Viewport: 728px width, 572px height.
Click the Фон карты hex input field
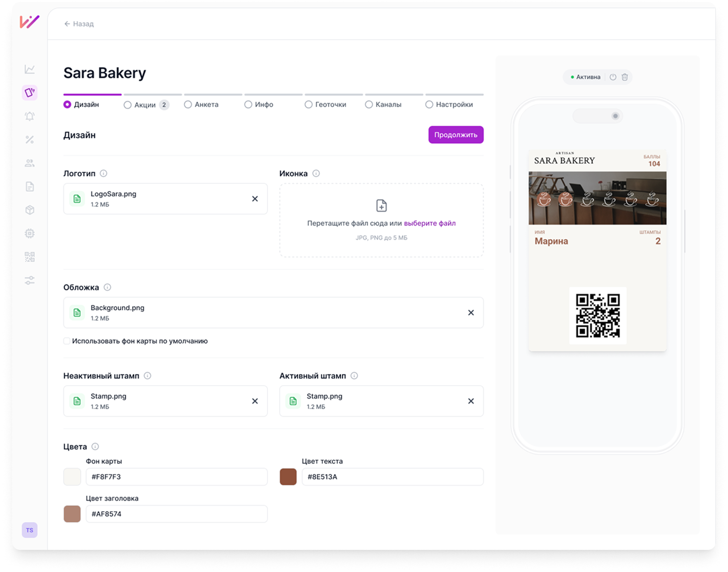coord(176,477)
